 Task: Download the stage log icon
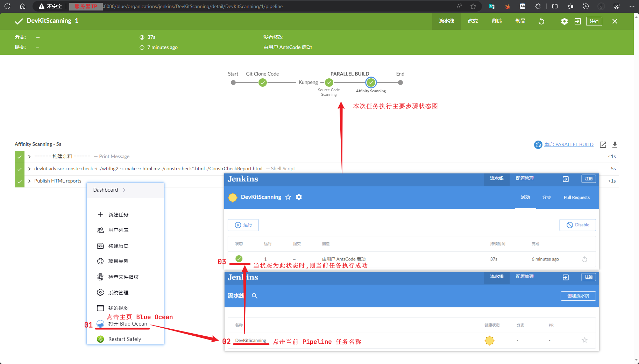(x=615, y=144)
